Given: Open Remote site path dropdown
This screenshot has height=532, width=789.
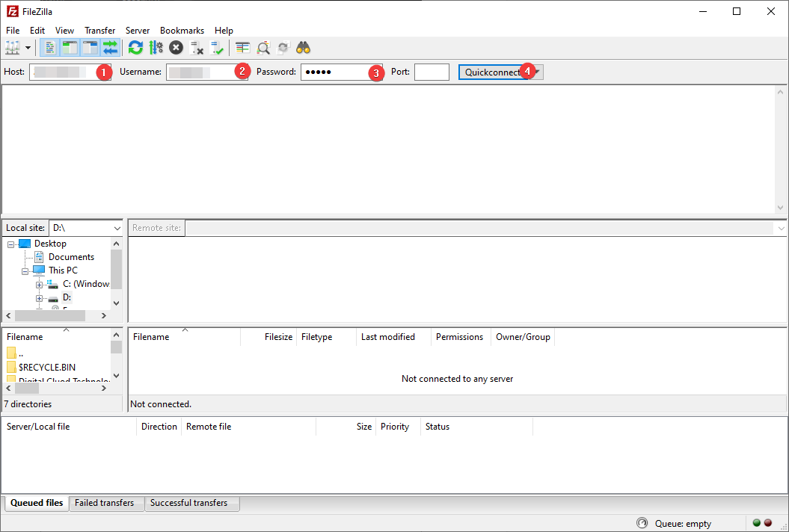Looking at the screenshot, I should coord(781,229).
